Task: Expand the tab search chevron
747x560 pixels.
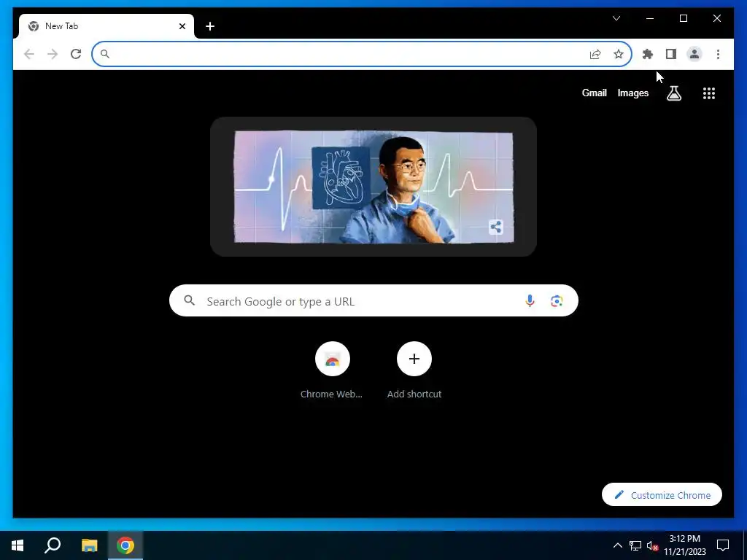Action: point(616,18)
